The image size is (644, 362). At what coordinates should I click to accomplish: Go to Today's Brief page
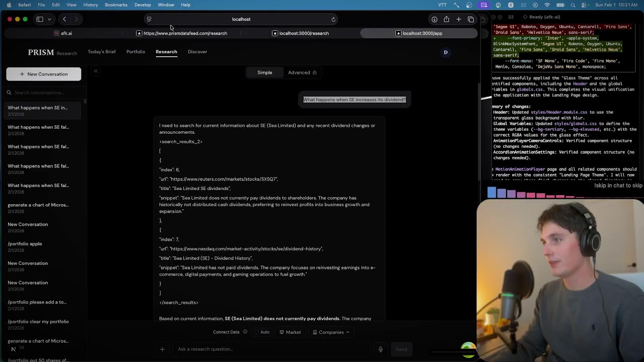[102, 52]
